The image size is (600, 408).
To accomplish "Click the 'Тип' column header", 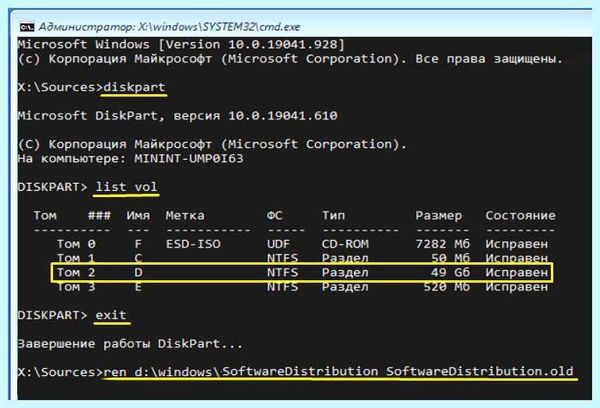I will pos(333,215).
